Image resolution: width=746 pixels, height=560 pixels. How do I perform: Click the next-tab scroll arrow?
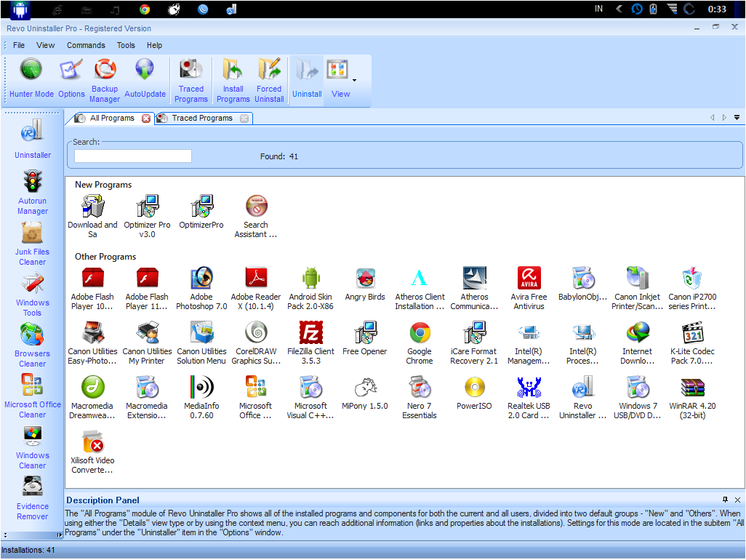tap(724, 118)
